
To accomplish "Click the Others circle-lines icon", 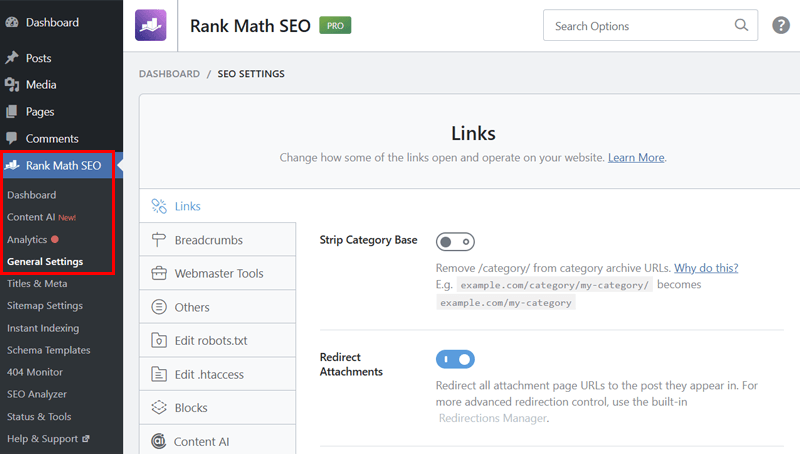I will coord(159,307).
